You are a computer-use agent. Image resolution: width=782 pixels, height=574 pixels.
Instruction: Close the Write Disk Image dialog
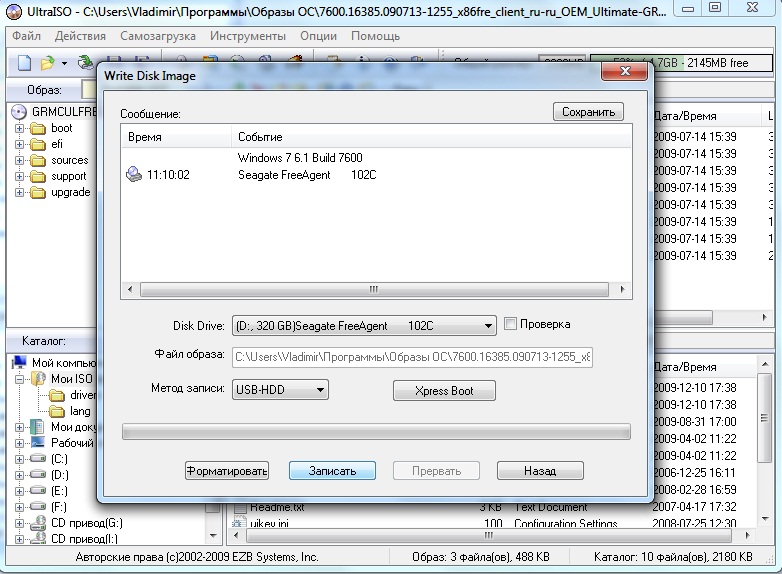pyautogui.click(x=624, y=71)
